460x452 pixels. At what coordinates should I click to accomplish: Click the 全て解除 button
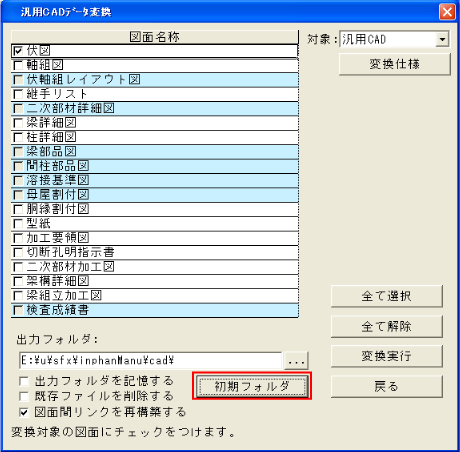pos(387,326)
